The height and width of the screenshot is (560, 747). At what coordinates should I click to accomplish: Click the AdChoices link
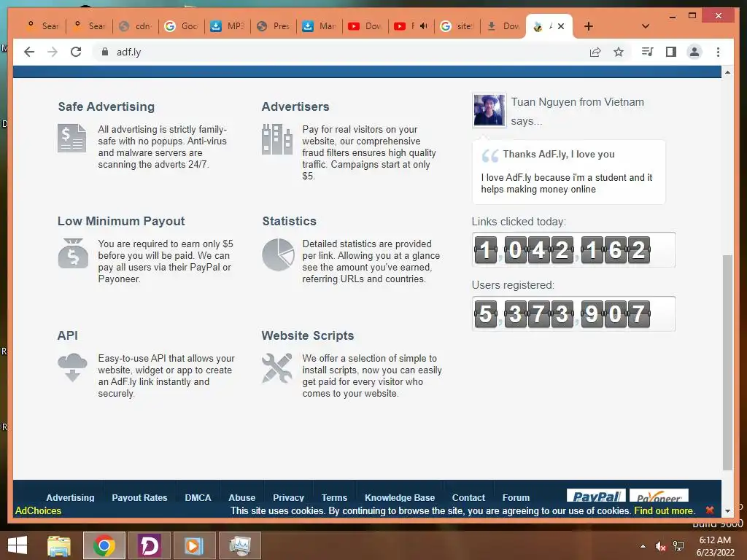click(x=38, y=510)
